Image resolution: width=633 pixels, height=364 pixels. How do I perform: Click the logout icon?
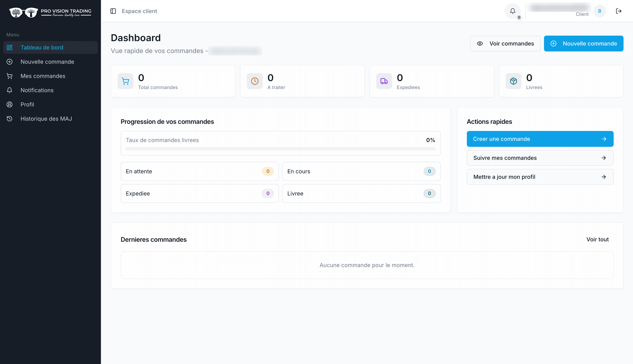[618, 11]
